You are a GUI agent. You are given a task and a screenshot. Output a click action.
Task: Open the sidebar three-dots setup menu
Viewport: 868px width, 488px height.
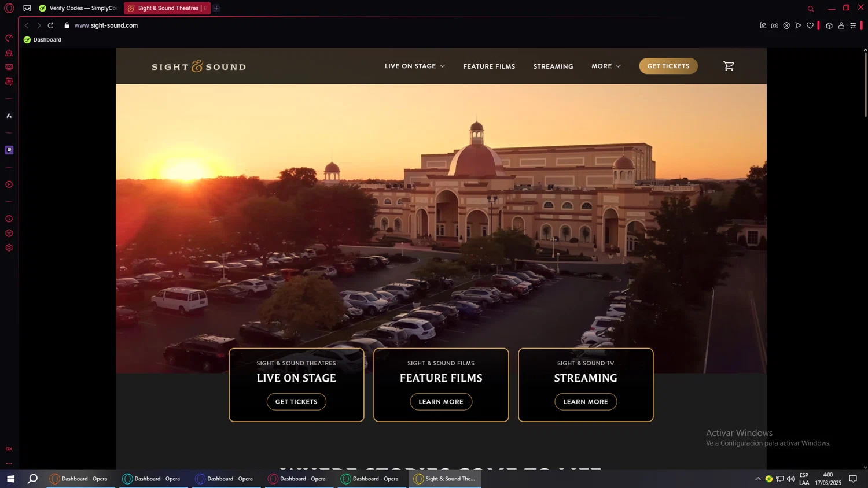click(9, 463)
